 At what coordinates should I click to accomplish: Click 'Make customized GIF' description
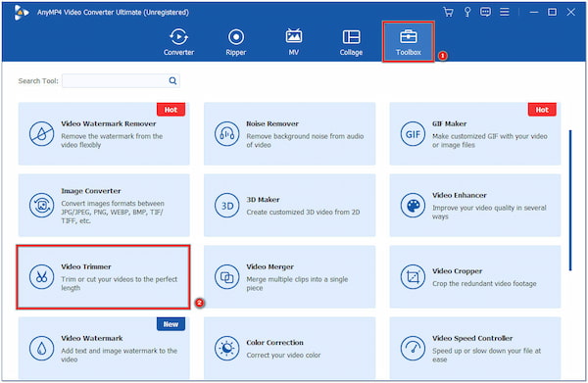489,140
